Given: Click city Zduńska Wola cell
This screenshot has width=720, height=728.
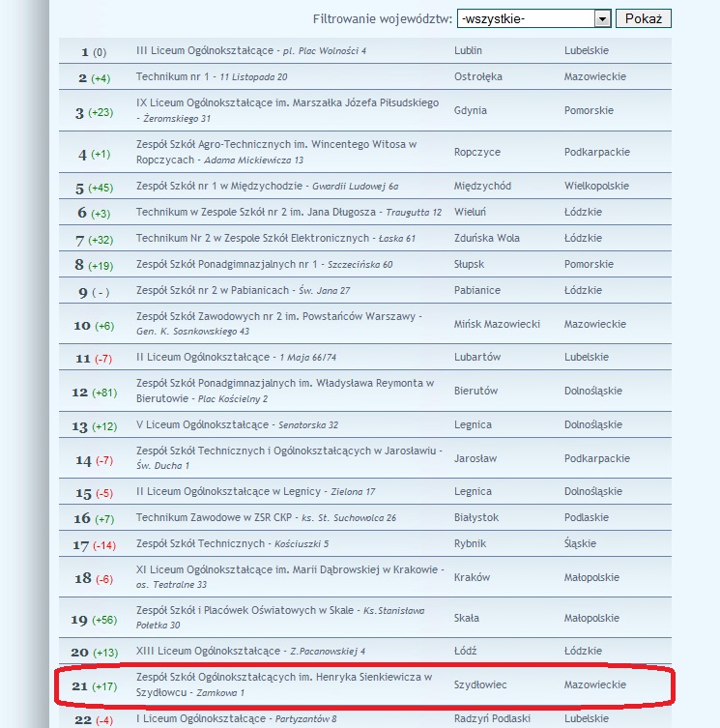Looking at the screenshot, I should [486, 238].
